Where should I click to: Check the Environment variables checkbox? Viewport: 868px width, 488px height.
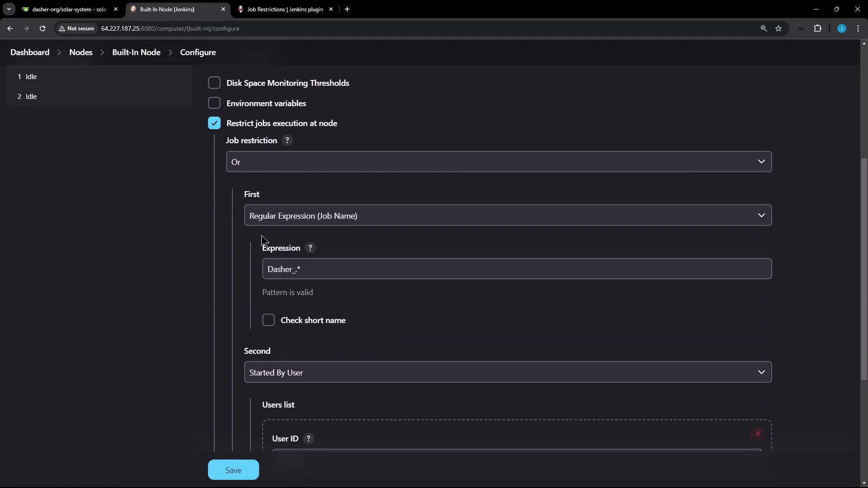214,103
